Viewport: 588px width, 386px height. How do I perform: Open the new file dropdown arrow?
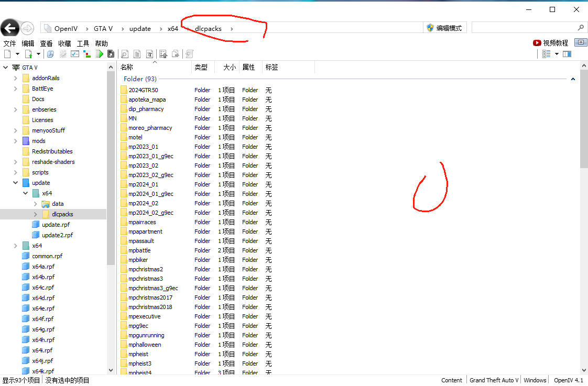tap(17, 54)
